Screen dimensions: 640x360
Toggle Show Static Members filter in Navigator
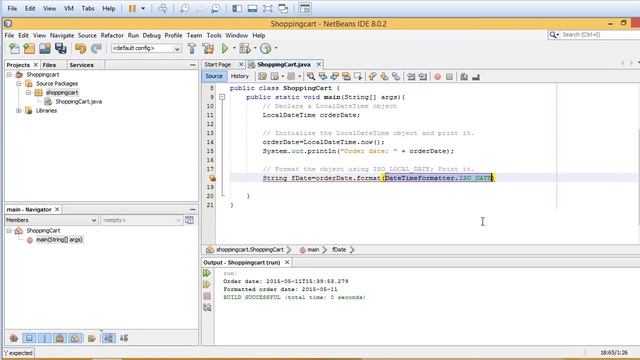(x=45, y=338)
